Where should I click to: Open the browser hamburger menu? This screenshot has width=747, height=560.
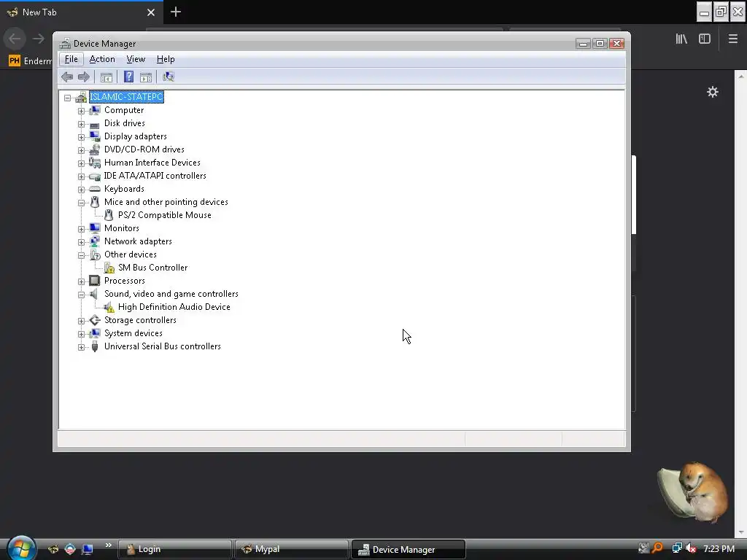point(732,39)
